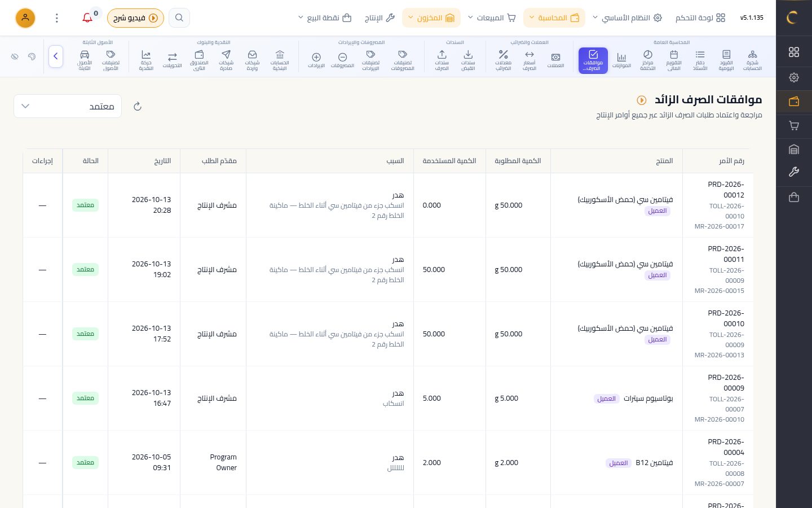Open شيكات واردة incoming cheques
The image size is (812, 508).
tap(252, 60)
